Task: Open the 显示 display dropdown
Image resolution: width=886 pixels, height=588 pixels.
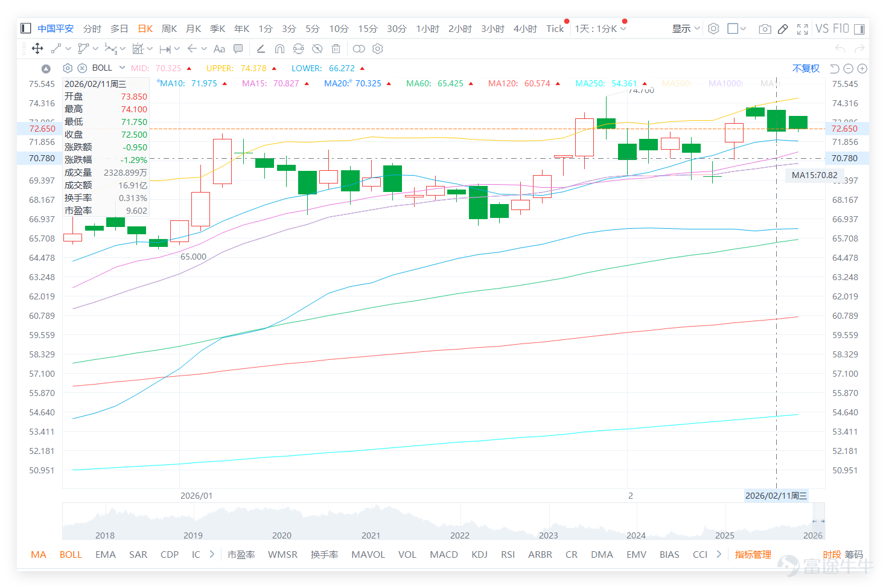Action: [686, 28]
